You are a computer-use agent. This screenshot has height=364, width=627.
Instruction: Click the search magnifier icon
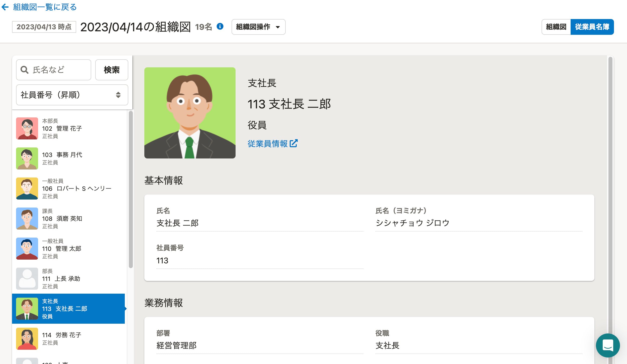click(24, 70)
